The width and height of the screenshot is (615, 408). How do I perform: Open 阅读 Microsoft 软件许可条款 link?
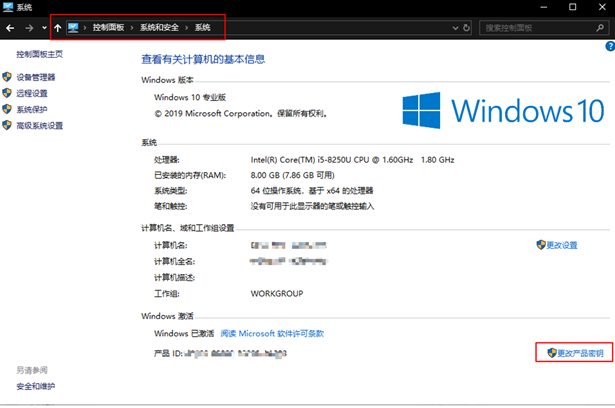(x=272, y=333)
